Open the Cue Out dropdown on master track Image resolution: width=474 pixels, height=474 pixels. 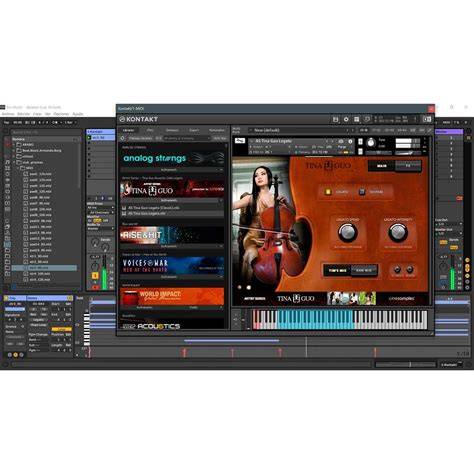click(449, 225)
